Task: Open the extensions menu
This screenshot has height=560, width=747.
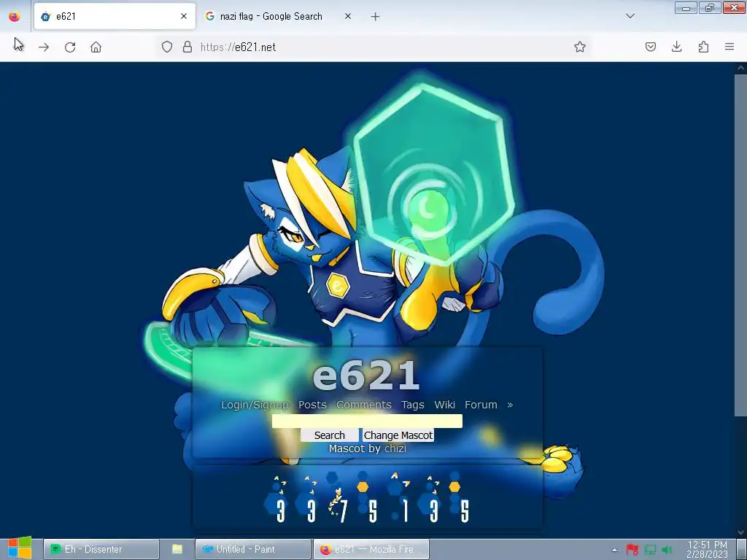Action: click(x=703, y=47)
